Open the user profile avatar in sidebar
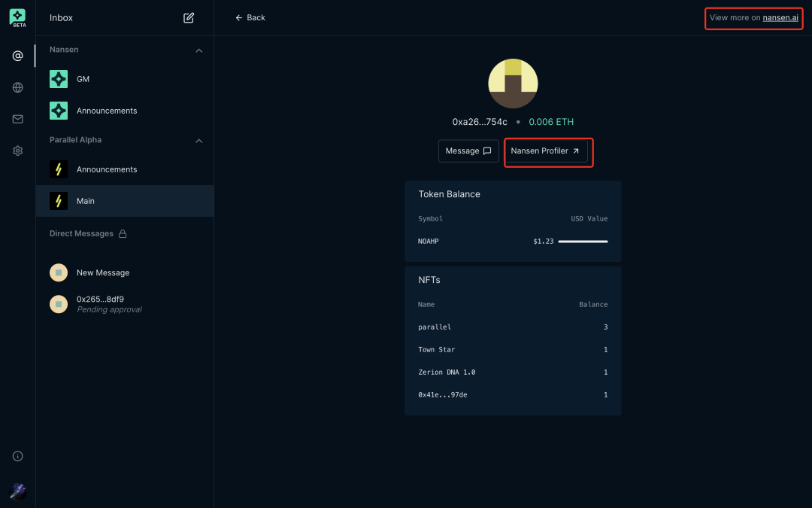Viewport: 812px width, 508px height. (17, 491)
